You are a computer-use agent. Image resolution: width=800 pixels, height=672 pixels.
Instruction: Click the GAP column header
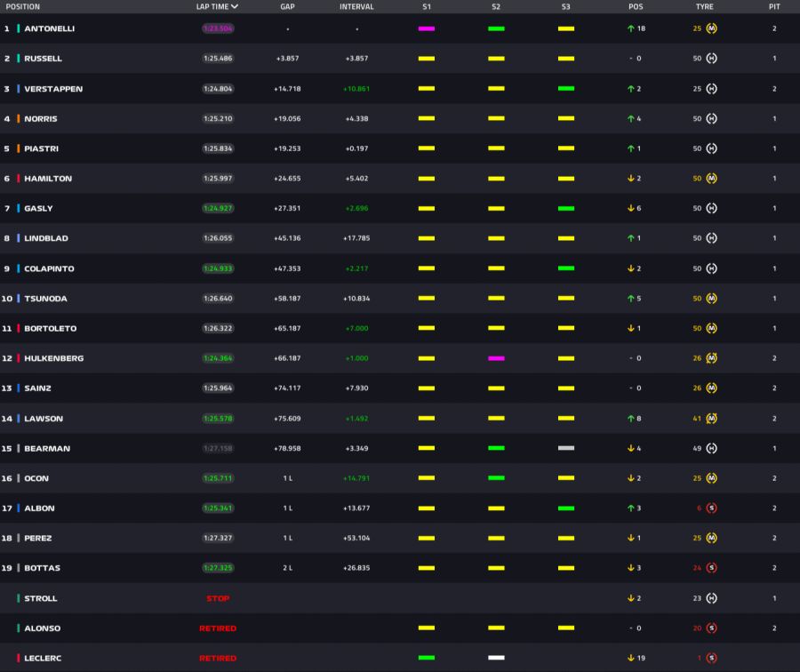(287, 6)
